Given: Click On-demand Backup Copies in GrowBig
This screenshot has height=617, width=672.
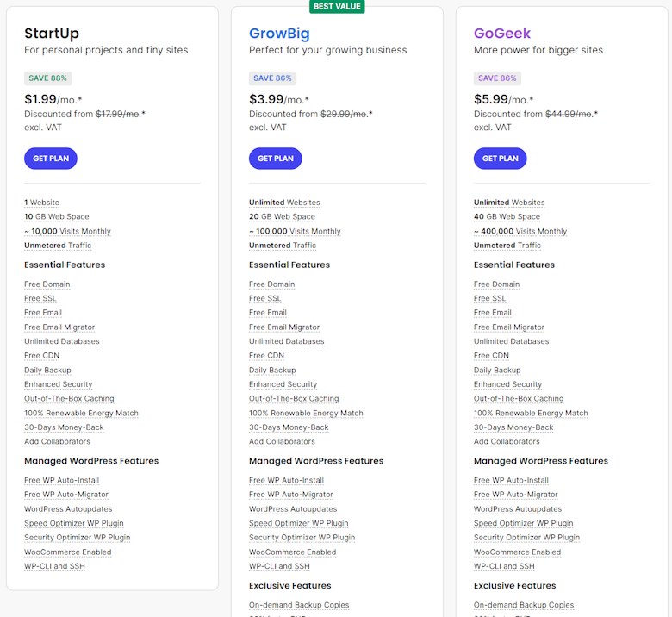Looking at the screenshot, I should [299, 605].
